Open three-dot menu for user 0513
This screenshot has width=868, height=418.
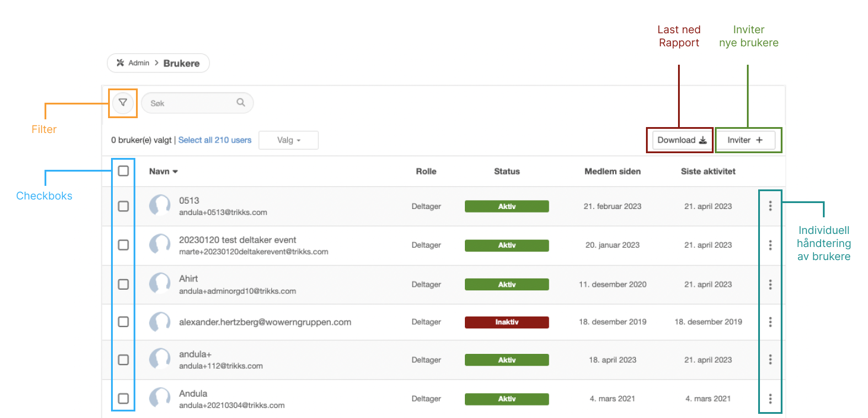click(770, 206)
